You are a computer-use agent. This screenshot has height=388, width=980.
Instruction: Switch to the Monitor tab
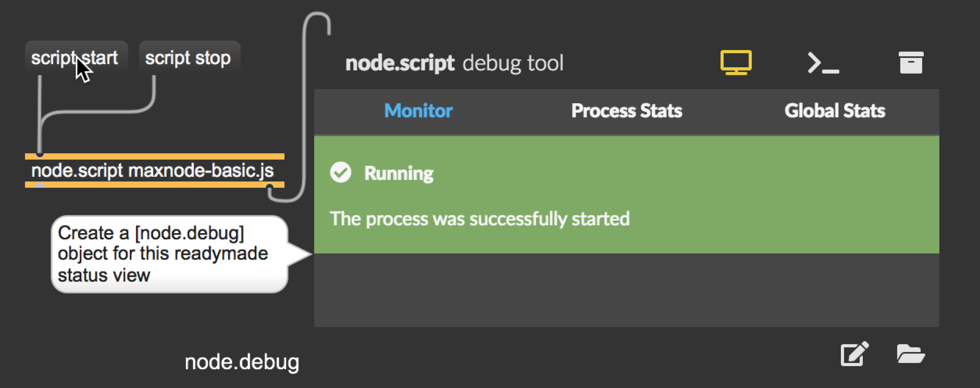418,111
